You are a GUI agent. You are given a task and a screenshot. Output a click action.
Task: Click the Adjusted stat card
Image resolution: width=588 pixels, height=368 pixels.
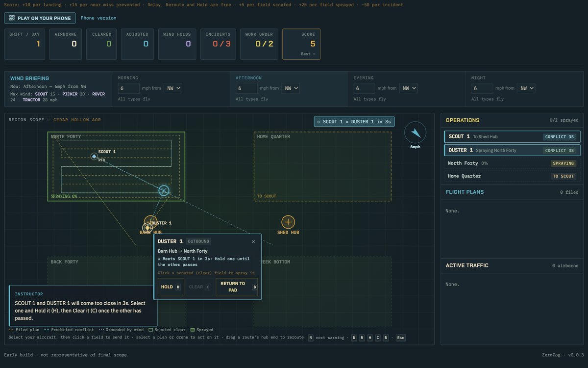tap(137, 44)
